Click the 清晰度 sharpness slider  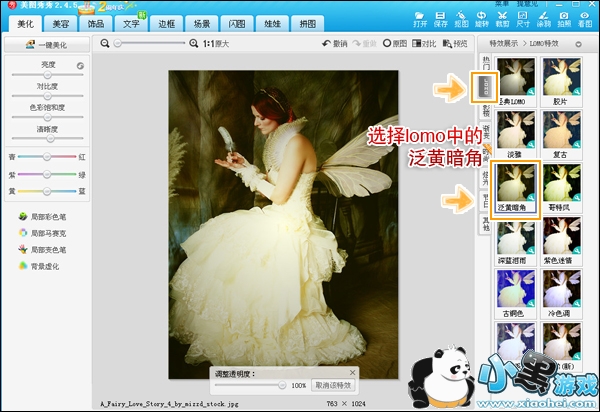(x=47, y=138)
